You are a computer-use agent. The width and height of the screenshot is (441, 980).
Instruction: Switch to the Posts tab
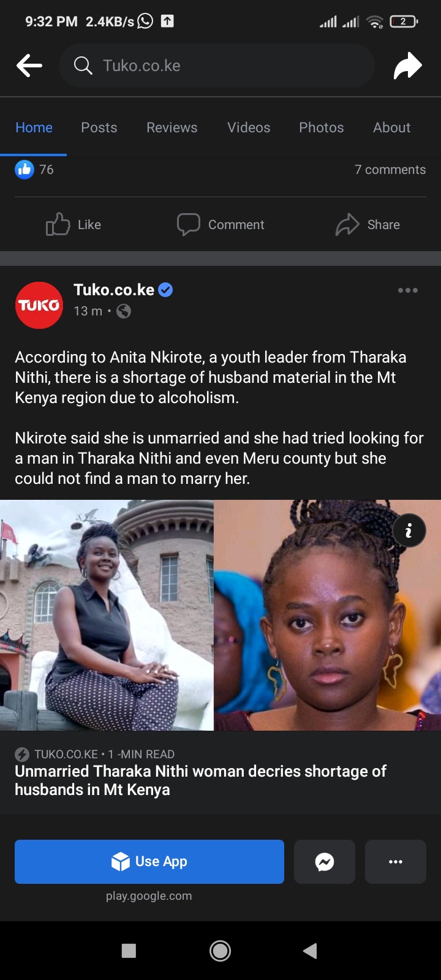[x=99, y=127]
